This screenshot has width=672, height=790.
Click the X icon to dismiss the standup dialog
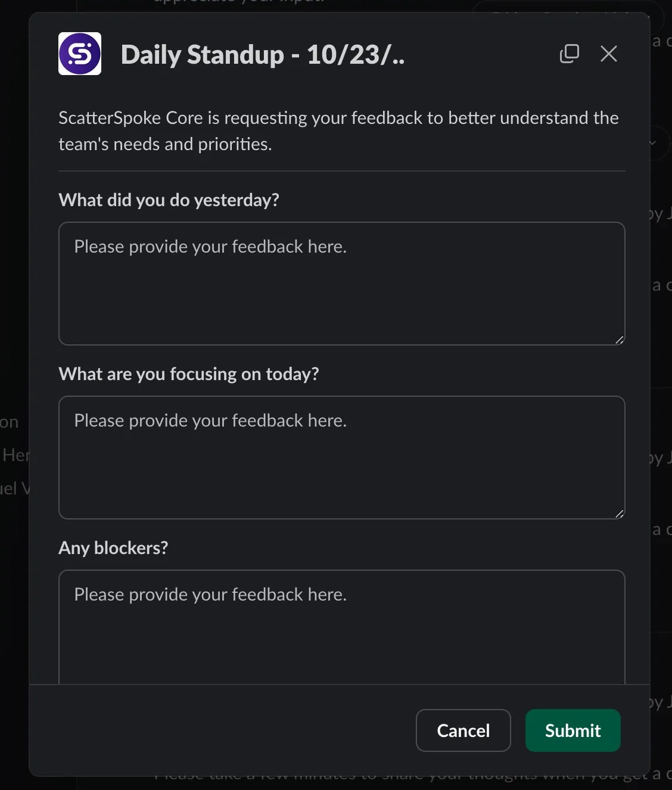608,54
